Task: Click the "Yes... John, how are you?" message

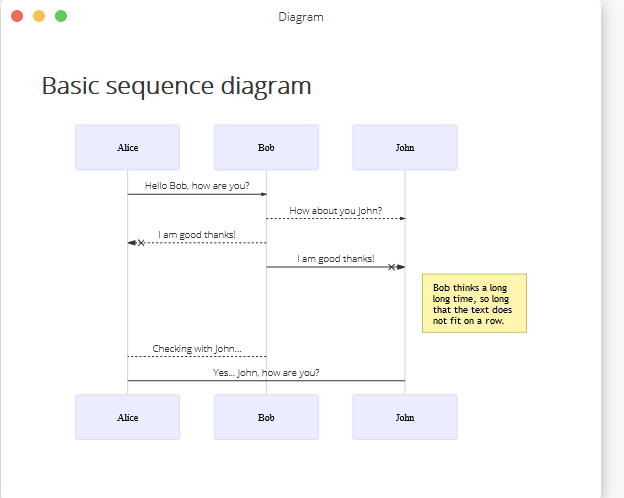Action: pyautogui.click(x=266, y=373)
